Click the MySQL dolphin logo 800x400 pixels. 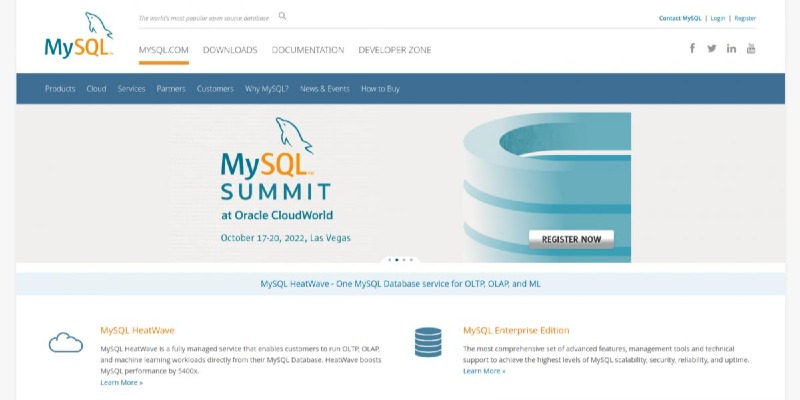tap(78, 36)
